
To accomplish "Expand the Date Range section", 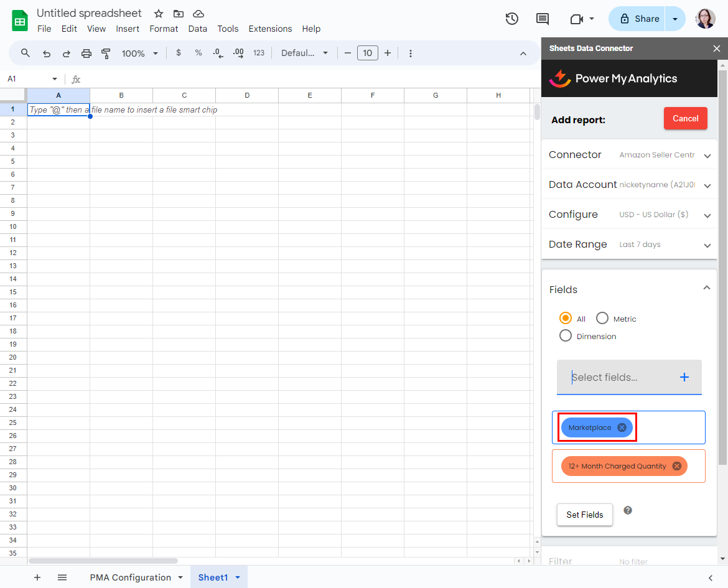I will 707,245.
